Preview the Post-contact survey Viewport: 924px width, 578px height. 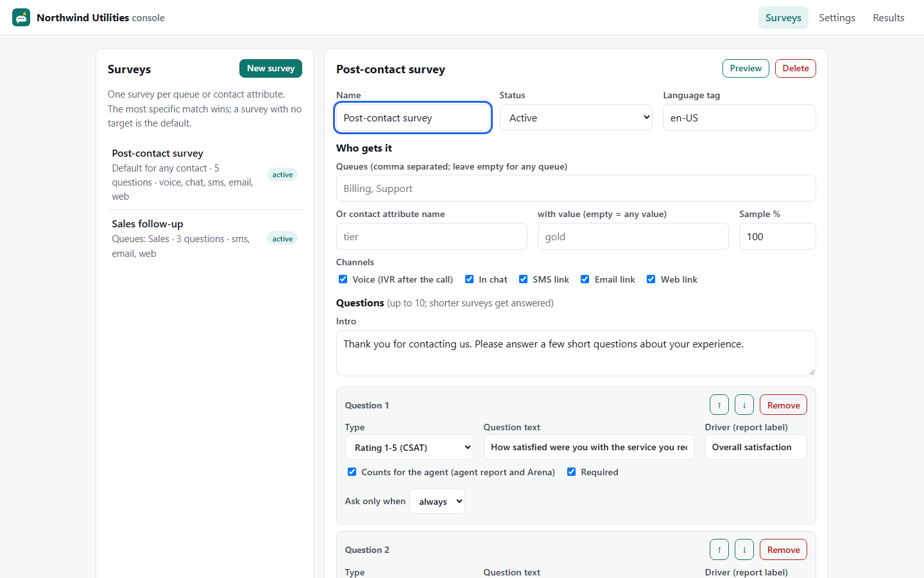[746, 69]
